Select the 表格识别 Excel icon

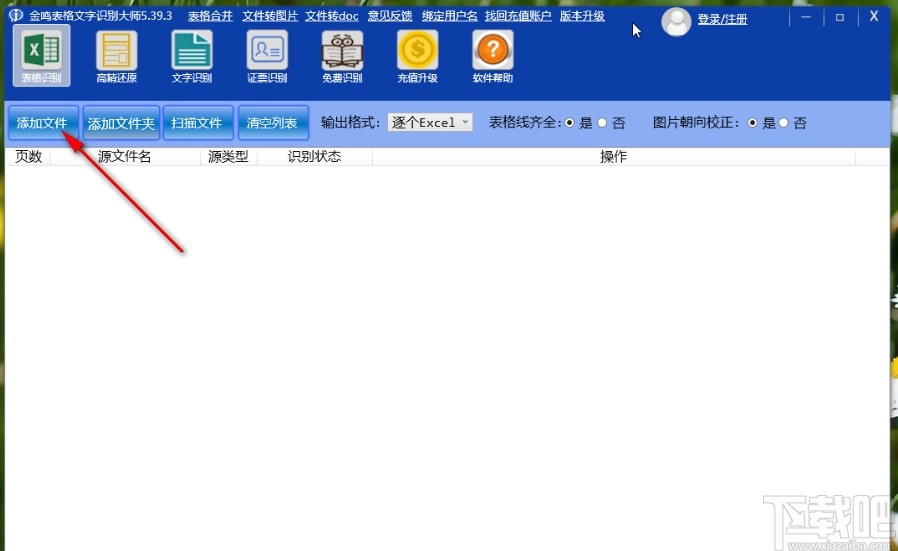coord(41,56)
